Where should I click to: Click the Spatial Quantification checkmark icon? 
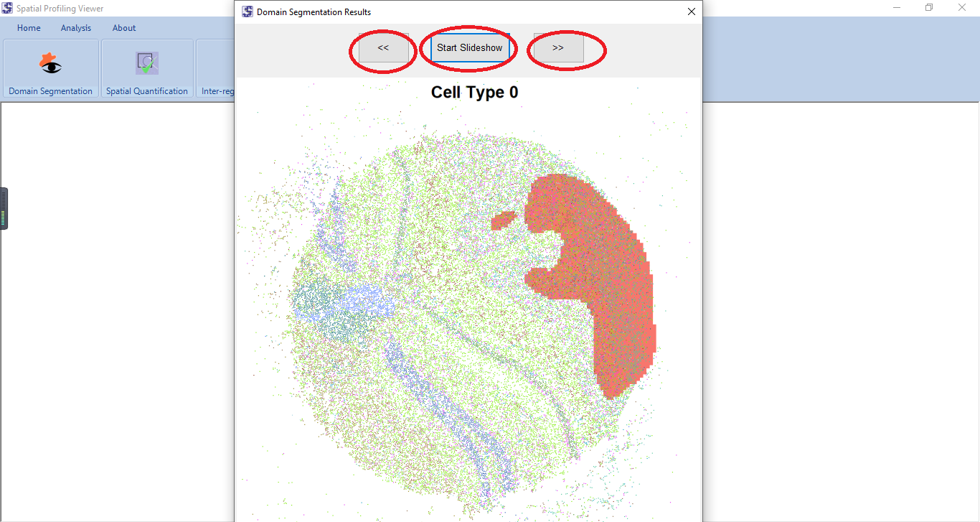tap(147, 64)
